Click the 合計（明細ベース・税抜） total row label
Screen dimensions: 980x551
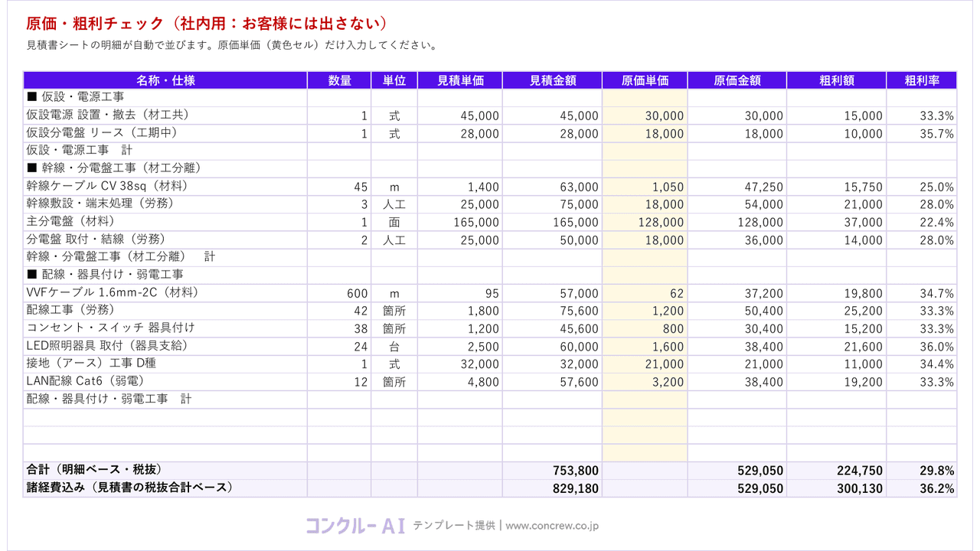tap(95, 470)
